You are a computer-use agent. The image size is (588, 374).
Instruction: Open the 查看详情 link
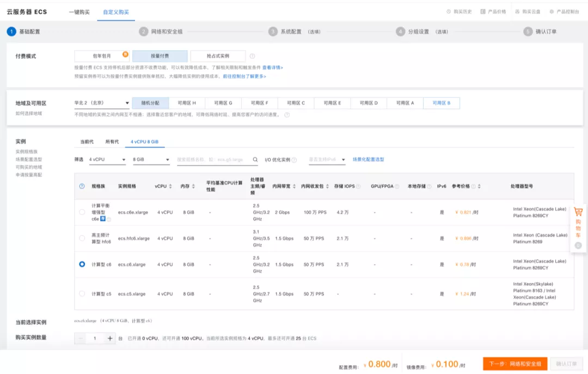click(273, 68)
